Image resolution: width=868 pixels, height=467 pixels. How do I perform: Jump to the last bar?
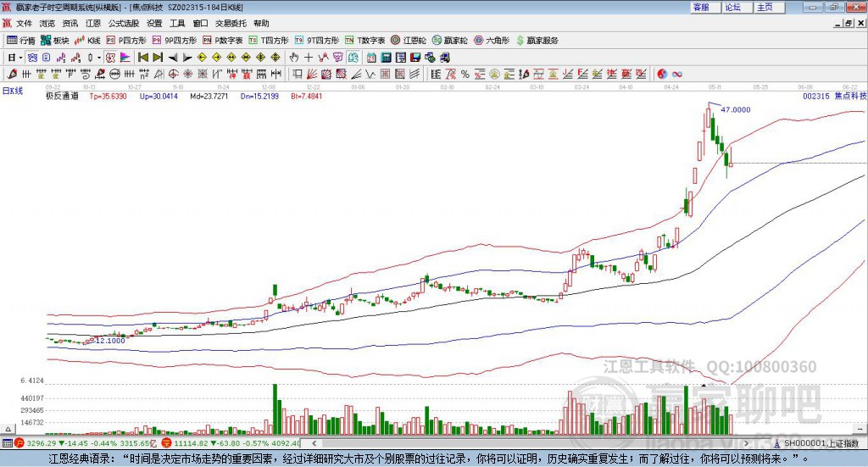tap(158, 58)
